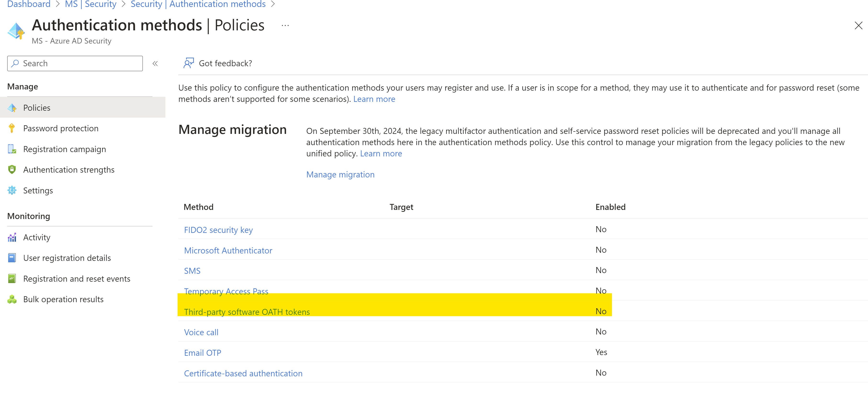Click the Authentication strengths shield icon
The height and width of the screenshot is (411, 868).
(x=12, y=170)
